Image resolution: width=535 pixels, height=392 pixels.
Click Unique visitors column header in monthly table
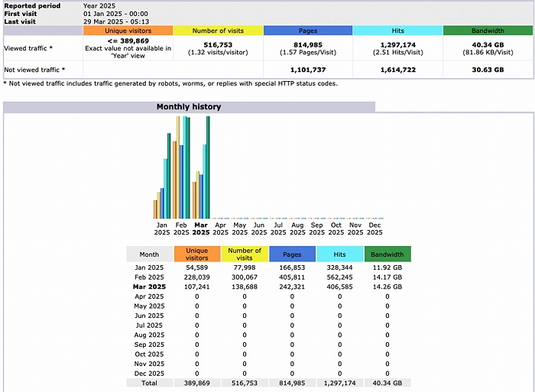click(x=196, y=254)
